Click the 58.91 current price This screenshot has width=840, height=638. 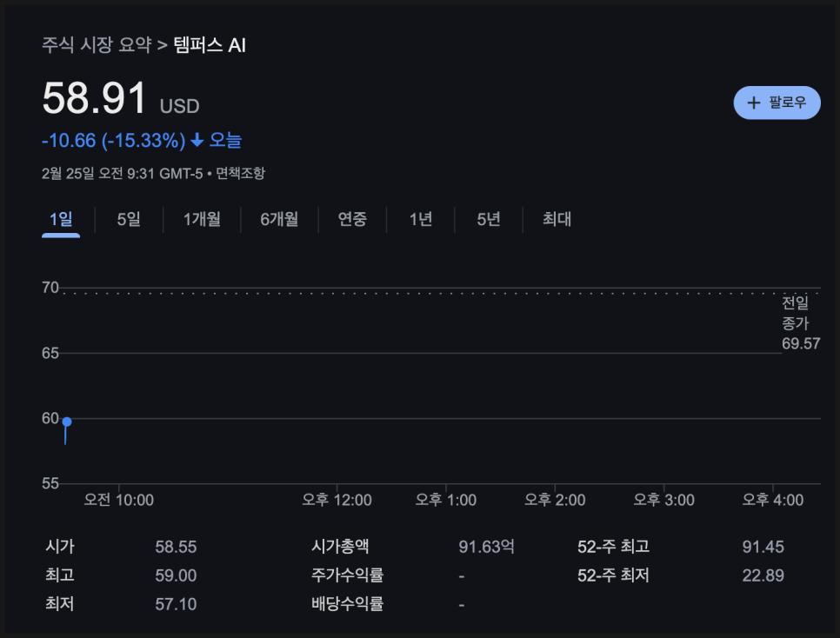pos(94,98)
